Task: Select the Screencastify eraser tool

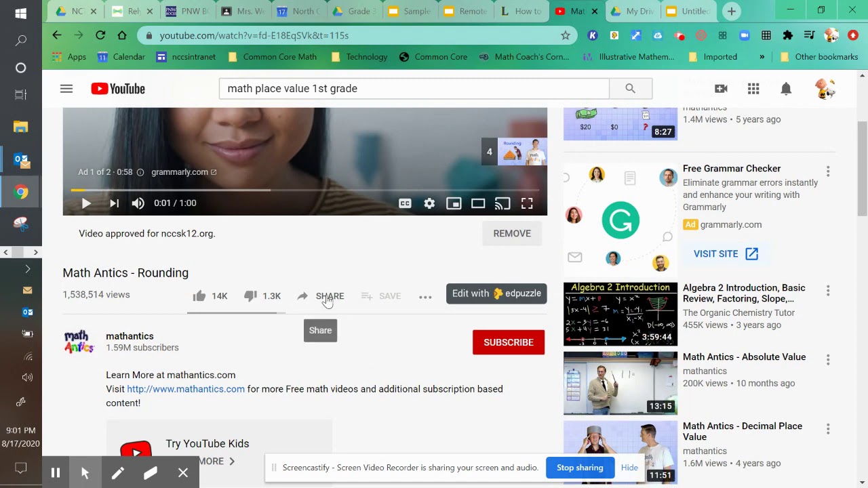Action: coord(151,473)
